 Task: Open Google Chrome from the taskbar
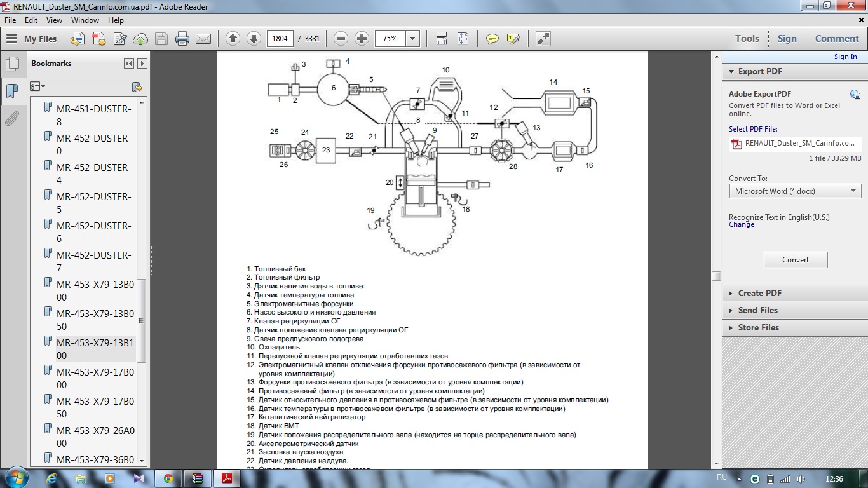coord(168,478)
